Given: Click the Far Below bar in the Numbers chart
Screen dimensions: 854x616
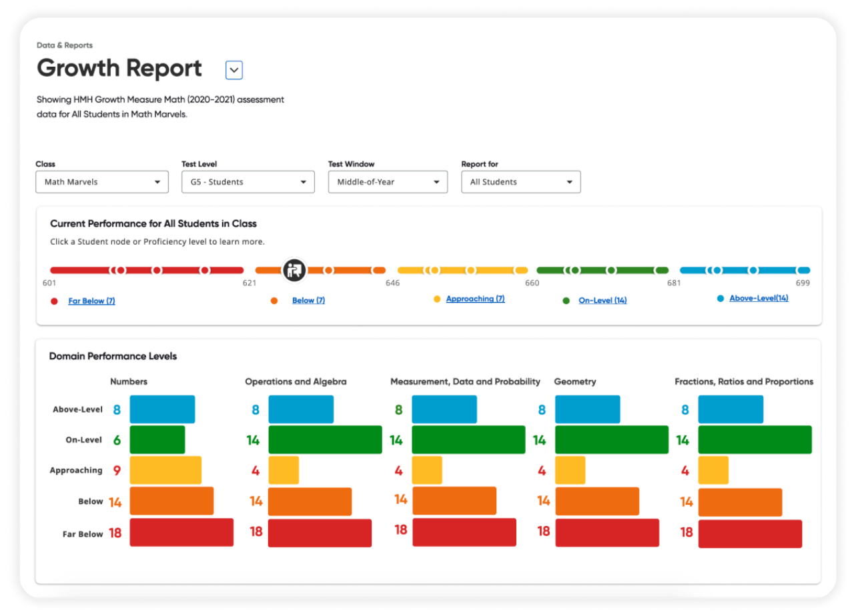Looking at the screenshot, I should 180,532.
